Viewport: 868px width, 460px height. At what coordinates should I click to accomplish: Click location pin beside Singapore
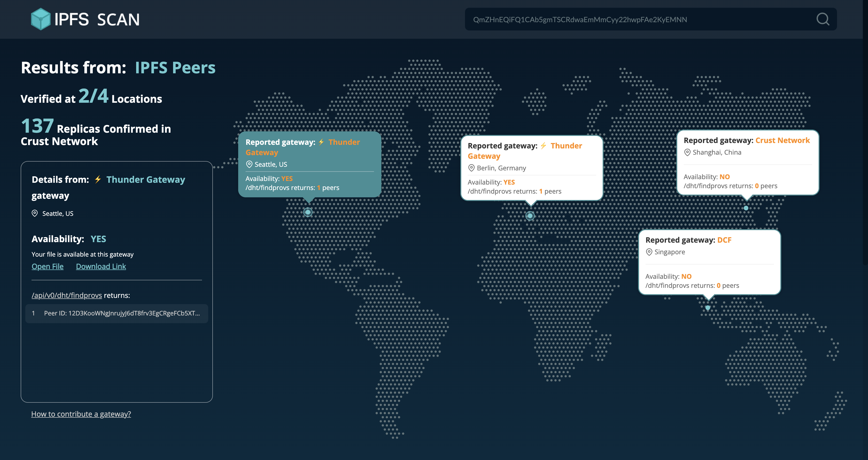[649, 252]
